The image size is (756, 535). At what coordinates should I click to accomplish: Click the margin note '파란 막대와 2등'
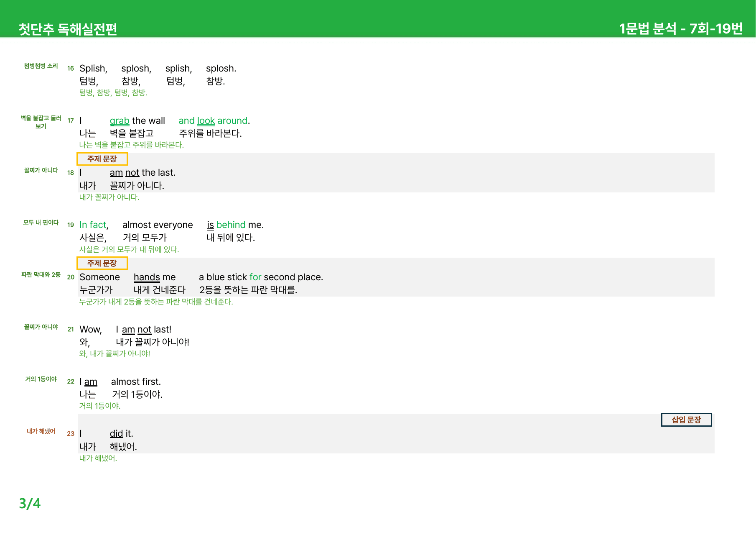coord(41,274)
